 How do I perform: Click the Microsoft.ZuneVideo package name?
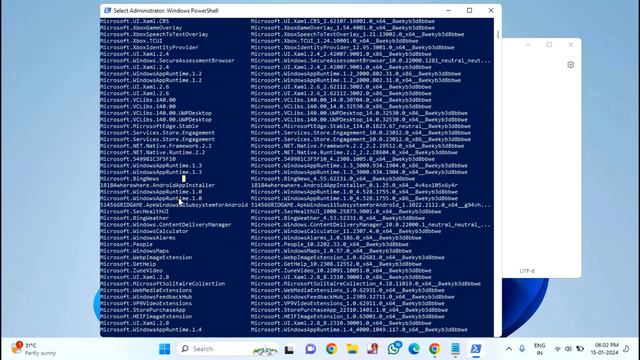pos(131,271)
